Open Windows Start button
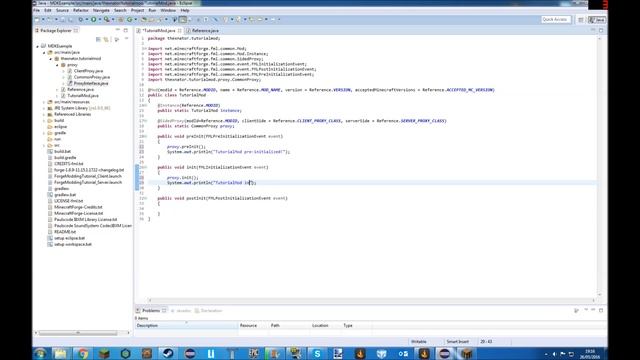The height and width of the screenshot is (360, 640). point(40,353)
